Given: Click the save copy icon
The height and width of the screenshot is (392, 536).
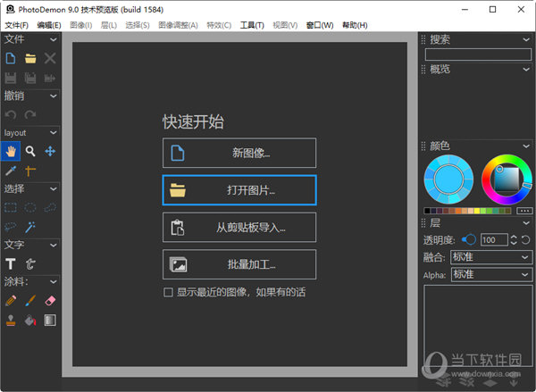Looking at the screenshot, I should 30,79.
